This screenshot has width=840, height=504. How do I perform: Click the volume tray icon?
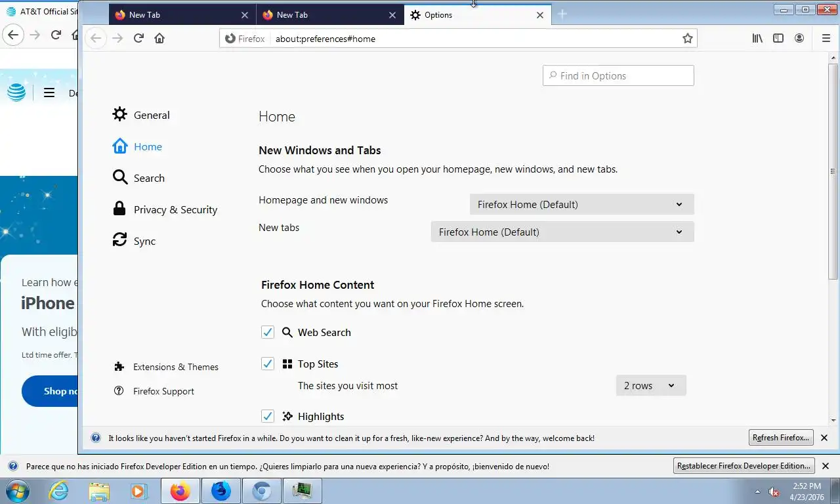(x=774, y=492)
